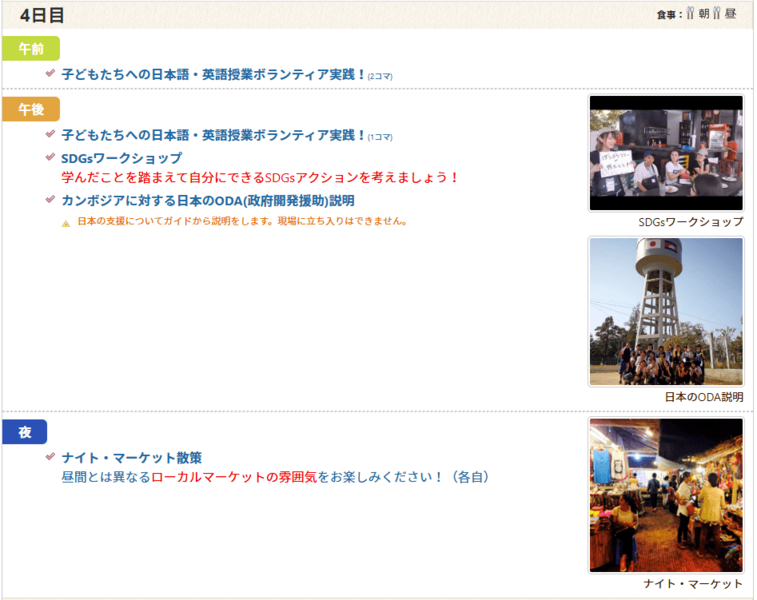
Task: Click the warning triangle icon by the ODA note
Action: [66, 223]
